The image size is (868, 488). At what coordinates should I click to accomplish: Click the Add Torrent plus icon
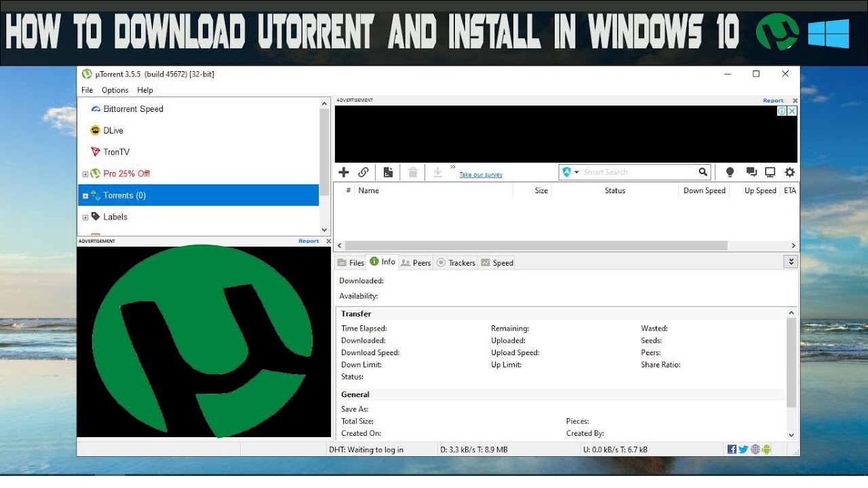[344, 172]
